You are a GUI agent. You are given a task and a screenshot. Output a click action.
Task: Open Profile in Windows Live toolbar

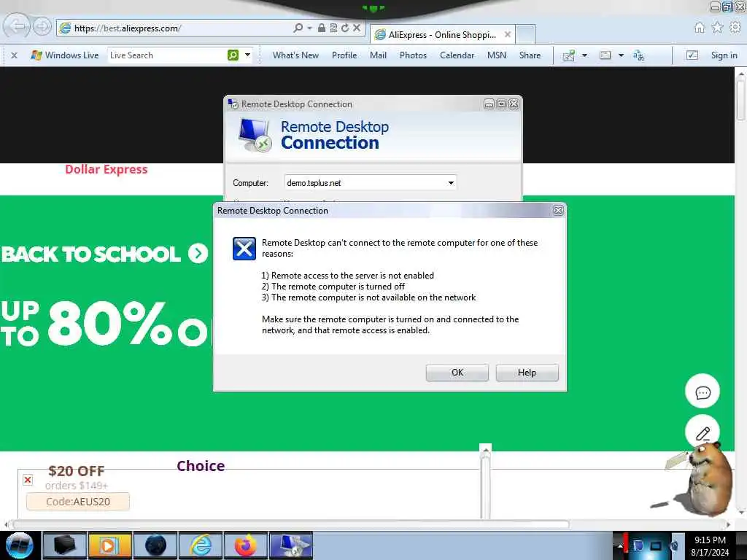click(344, 55)
